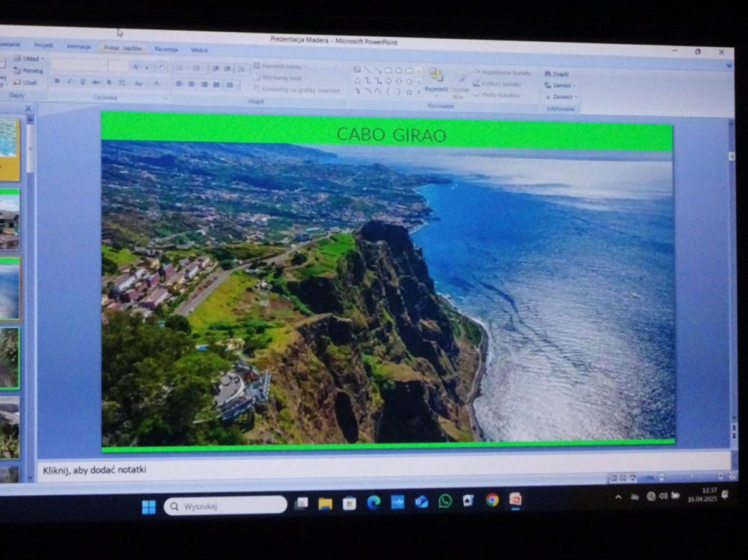748x560 pixels.
Task: Open WhatsApp from the taskbar
Action: tap(444, 501)
